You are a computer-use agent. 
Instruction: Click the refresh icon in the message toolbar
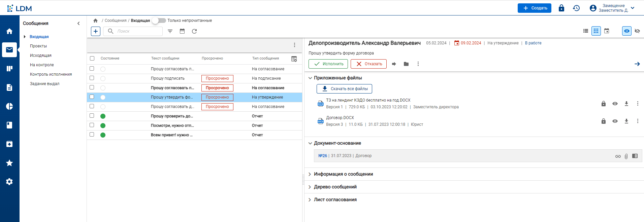(194, 31)
